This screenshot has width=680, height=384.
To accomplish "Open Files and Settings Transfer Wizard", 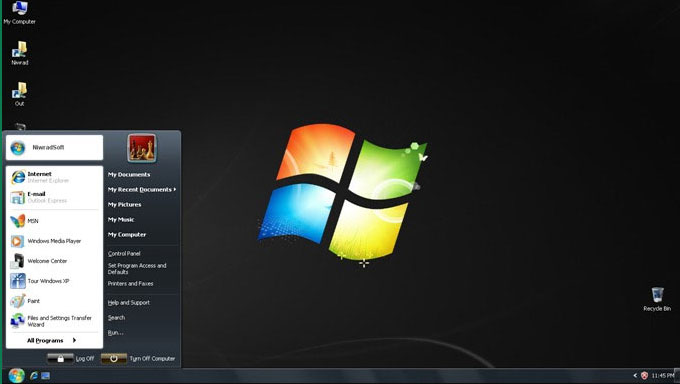I will point(55,321).
